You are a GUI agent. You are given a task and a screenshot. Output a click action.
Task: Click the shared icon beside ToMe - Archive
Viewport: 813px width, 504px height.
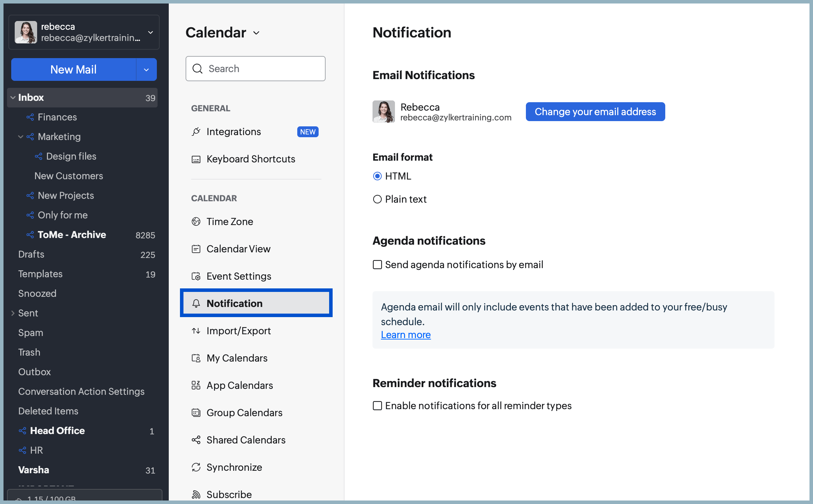coord(30,234)
